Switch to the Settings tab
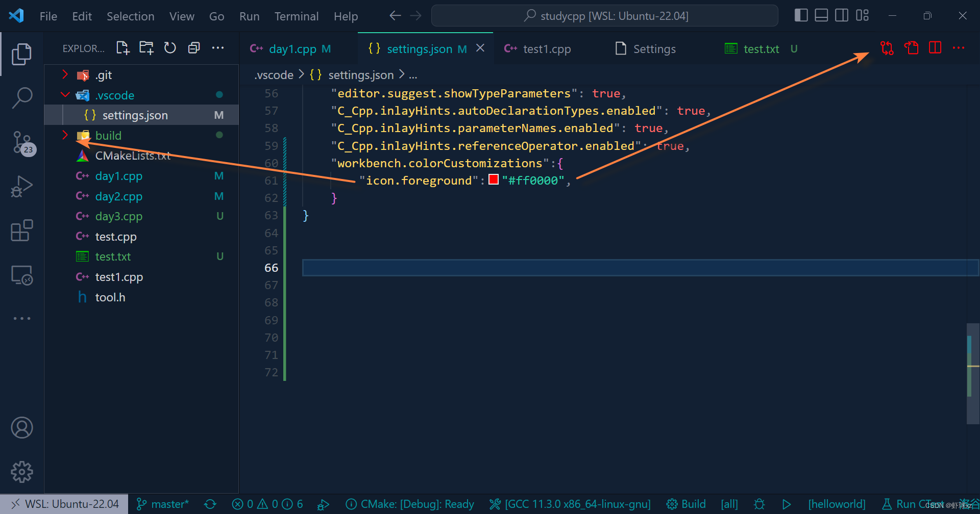This screenshot has width=980, height=514. pos(654,49)
